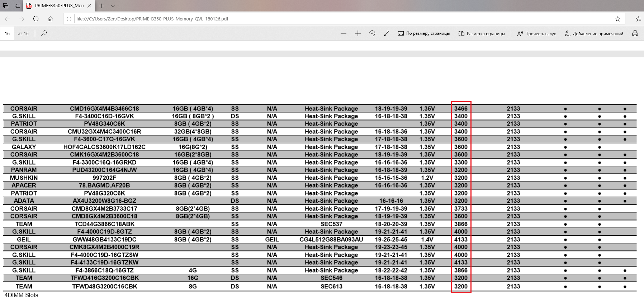The width and height of the screenshot is (644, 297).
Task: Select part number HOF4CALCS3600K17LD162C
Action: (x=104, y=147)
